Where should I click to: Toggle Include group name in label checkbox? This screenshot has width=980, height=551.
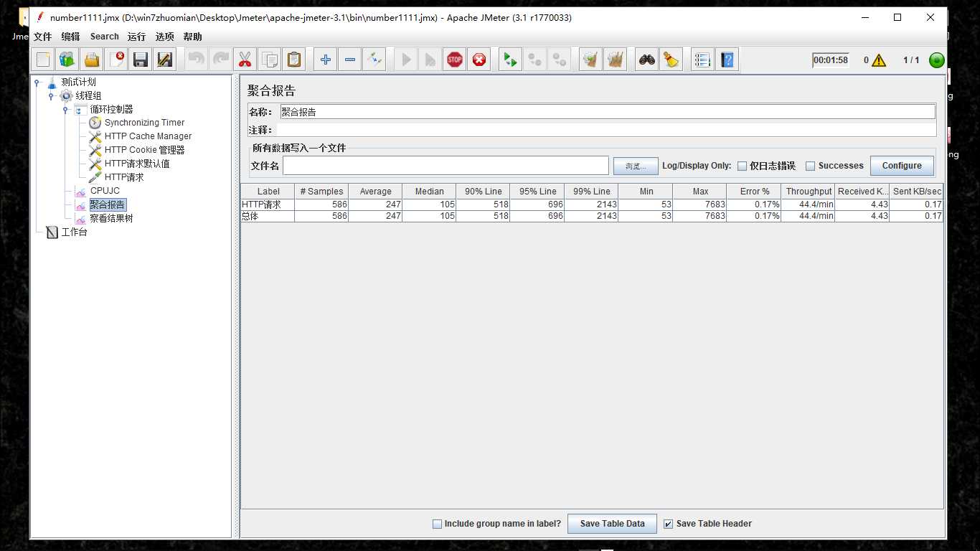[x=437, y=524]
